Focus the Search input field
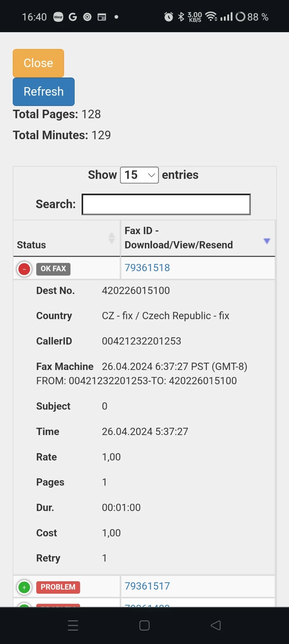289x644 pixels. click(x=166, y=204)
